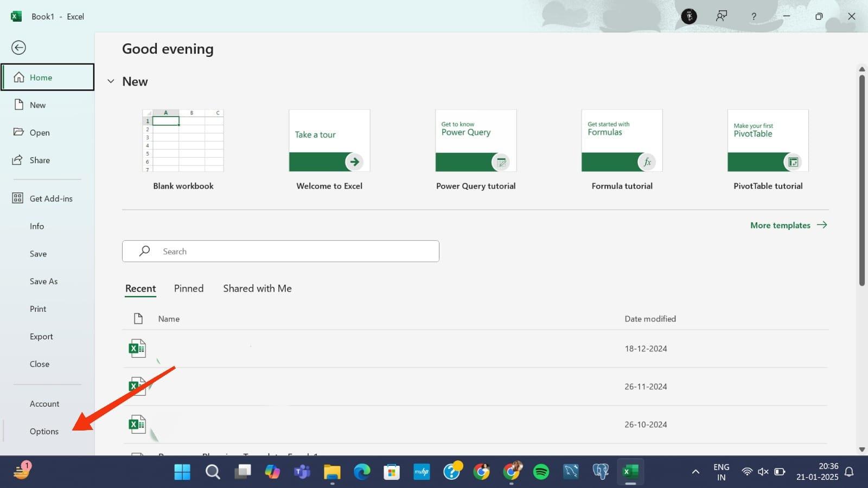Open Copilot from the taskbar
Screen dimensions: 868x488
coord(272,472)
